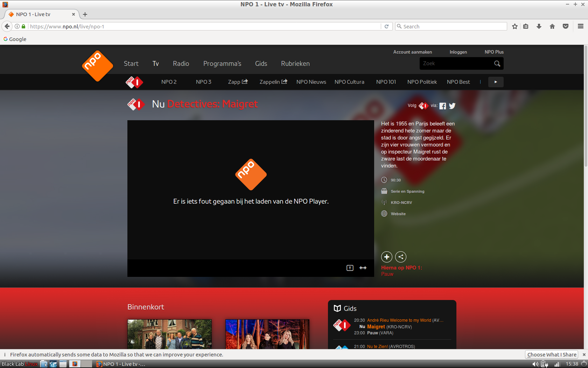Viewport: 588px width, 368px height.
Task: Toggle wide player mode arrows
Action: point(363,268)
